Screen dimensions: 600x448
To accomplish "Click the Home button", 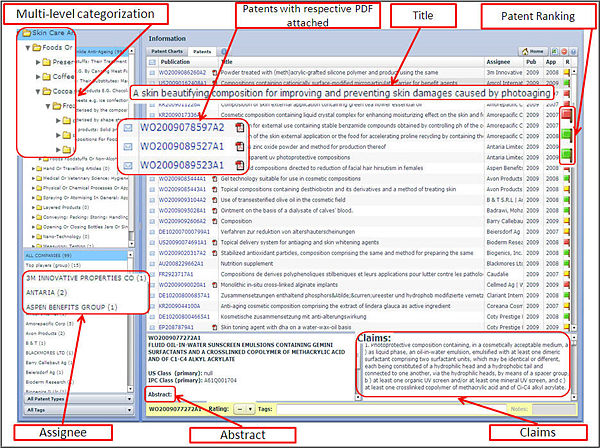I will pyautogui.click(x=533, y=51).
